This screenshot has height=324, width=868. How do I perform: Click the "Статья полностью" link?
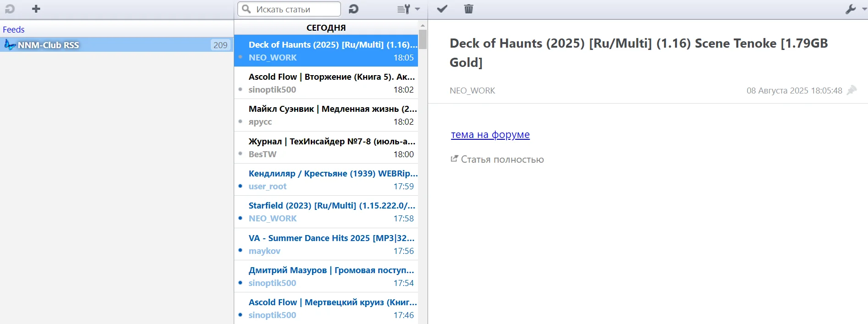point(502,159)
